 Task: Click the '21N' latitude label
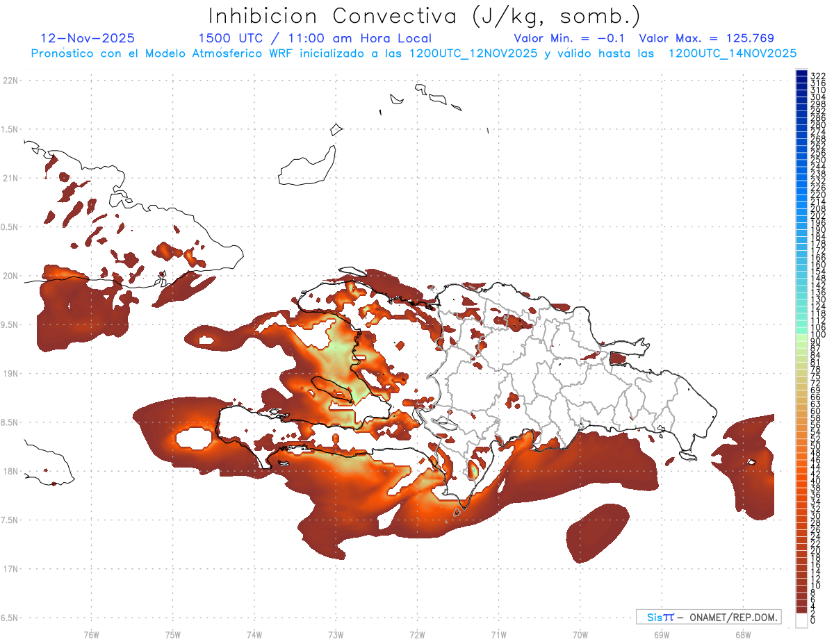coord(10,178)
